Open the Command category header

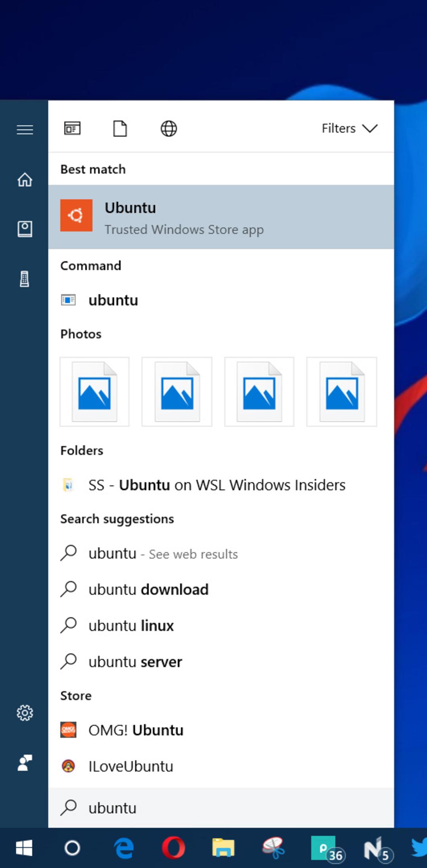click(91, 265)
